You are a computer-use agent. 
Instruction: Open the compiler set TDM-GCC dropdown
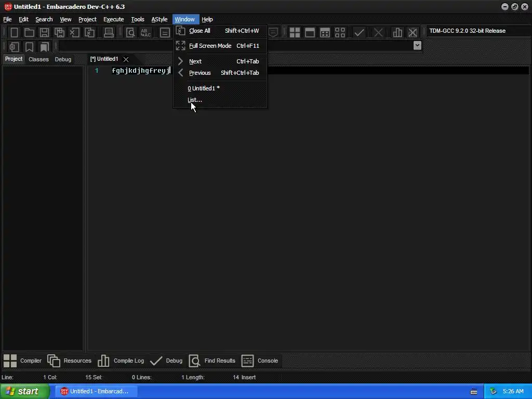(x=478, y=31)
